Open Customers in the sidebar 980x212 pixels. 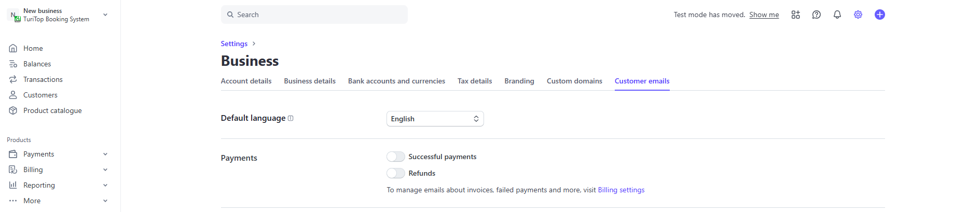(40, 95)
